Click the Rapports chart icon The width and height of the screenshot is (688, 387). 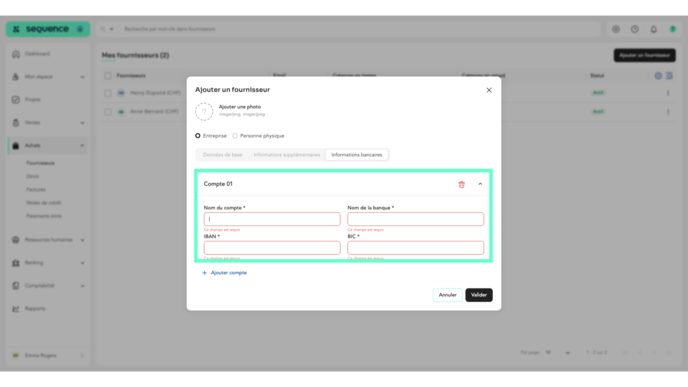pyautogui.click(x=16, y=309)
